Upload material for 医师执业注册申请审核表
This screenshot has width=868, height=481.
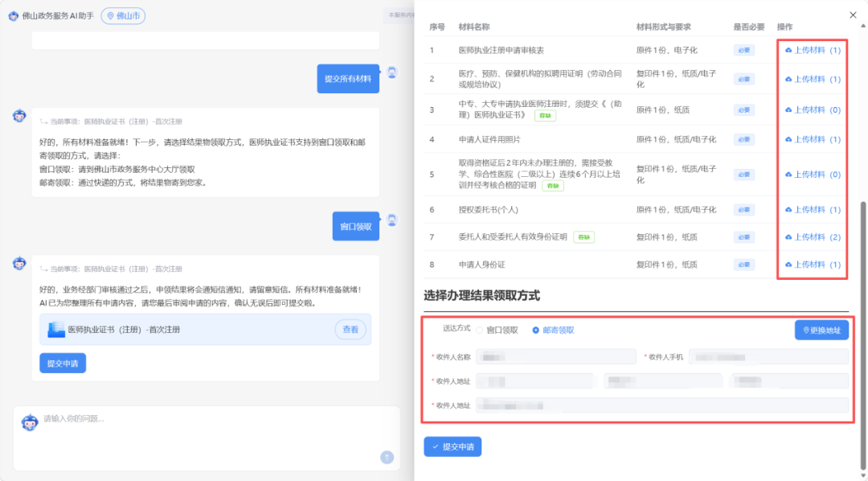[x=813, y=50]
